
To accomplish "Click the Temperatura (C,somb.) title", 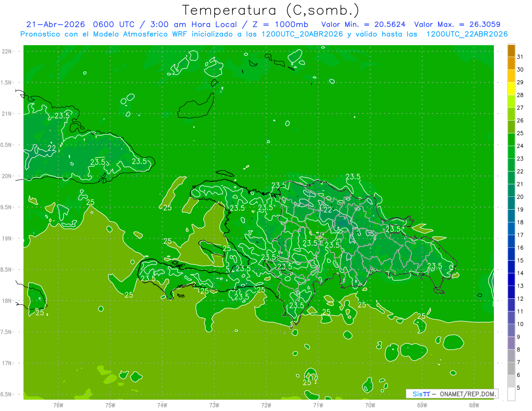I will [270, 10].
